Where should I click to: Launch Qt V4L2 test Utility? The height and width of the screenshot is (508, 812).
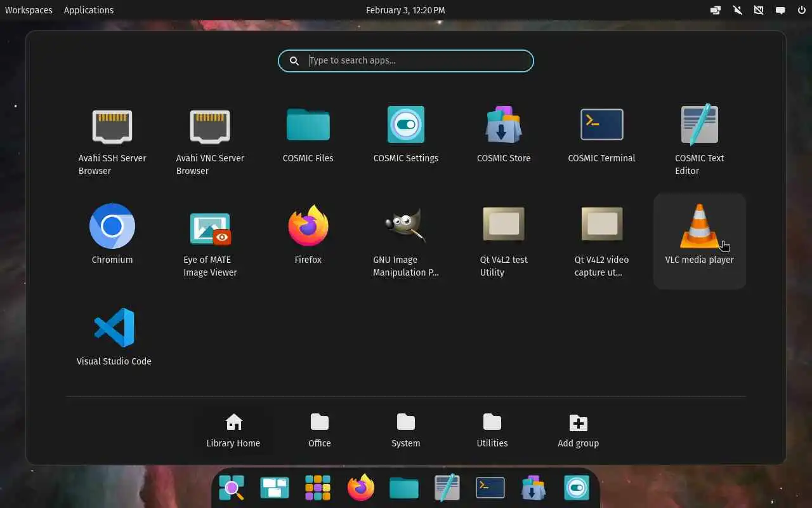click(504, 240)
